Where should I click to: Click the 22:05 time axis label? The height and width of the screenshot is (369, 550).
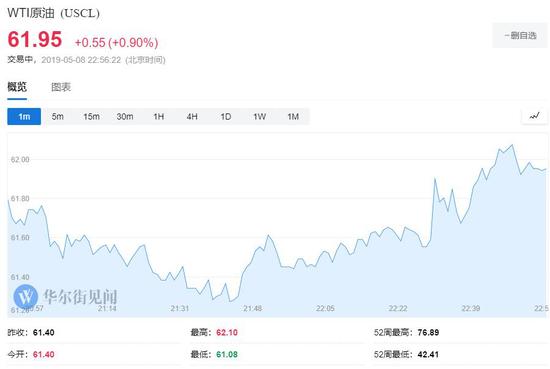(x=325, y=308)
